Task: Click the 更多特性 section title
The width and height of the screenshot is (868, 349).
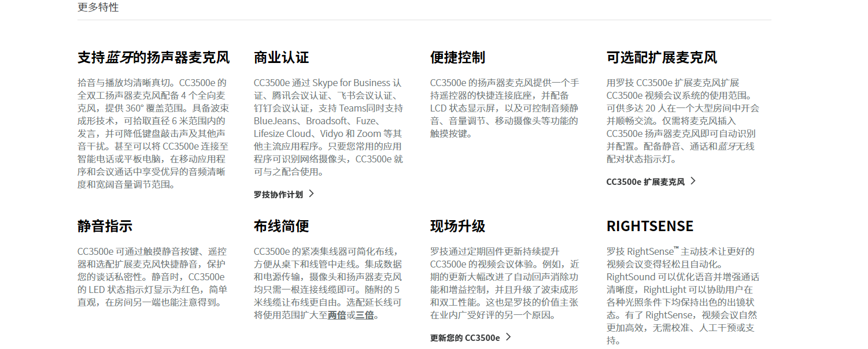Action: [x=98, y=7]
